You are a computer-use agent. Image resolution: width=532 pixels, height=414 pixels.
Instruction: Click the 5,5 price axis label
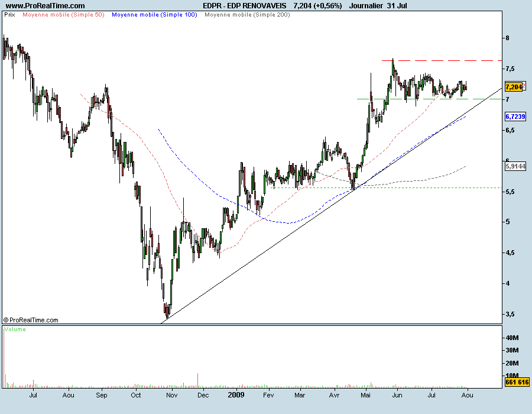(x=510, y=192)
